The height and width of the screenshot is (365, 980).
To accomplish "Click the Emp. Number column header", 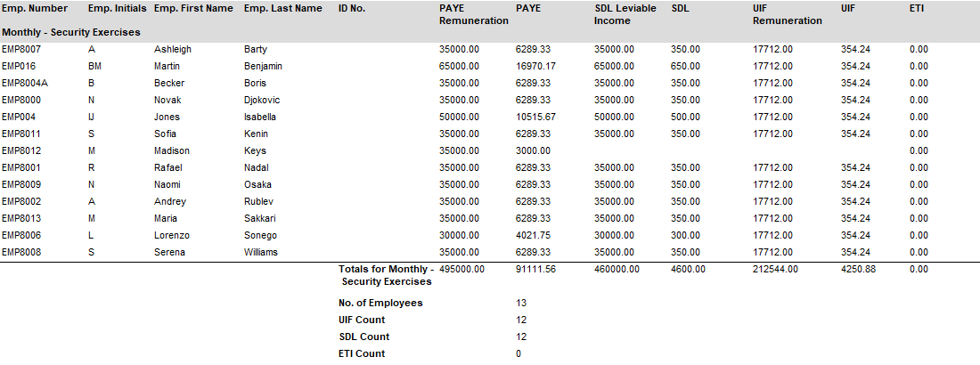I will [33, 8].
